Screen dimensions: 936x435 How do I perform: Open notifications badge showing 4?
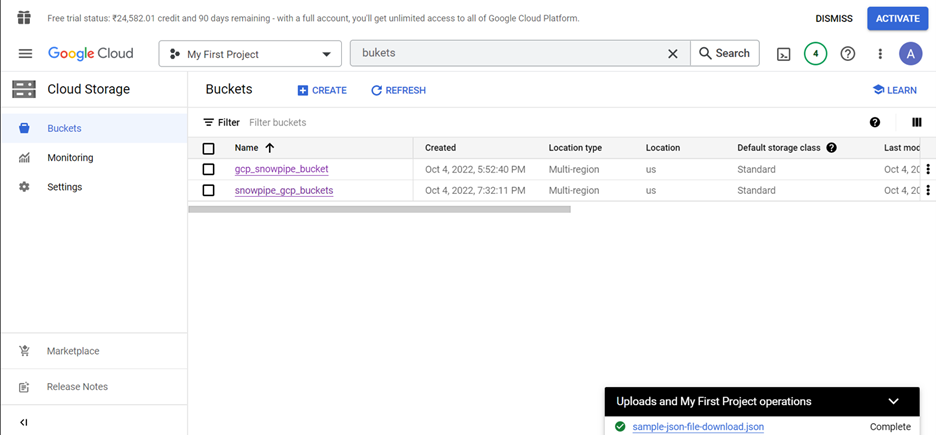[x=815, y=54]
